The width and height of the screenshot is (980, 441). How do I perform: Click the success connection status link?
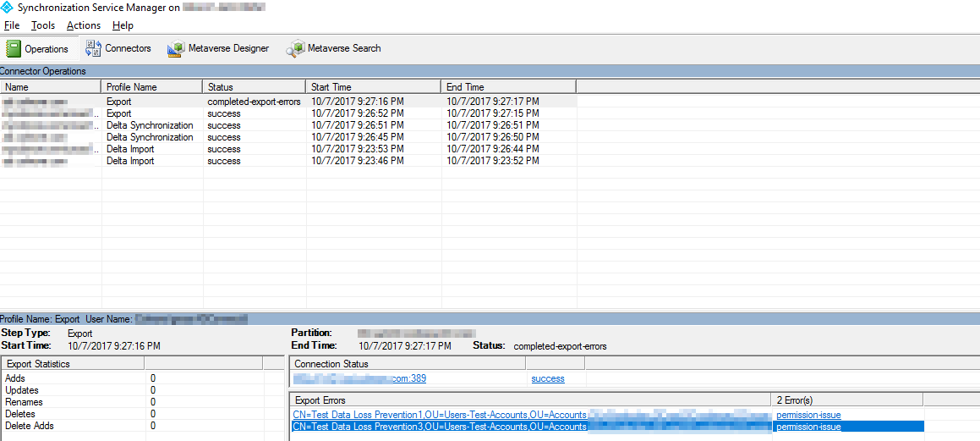click(x=548, y=379)
